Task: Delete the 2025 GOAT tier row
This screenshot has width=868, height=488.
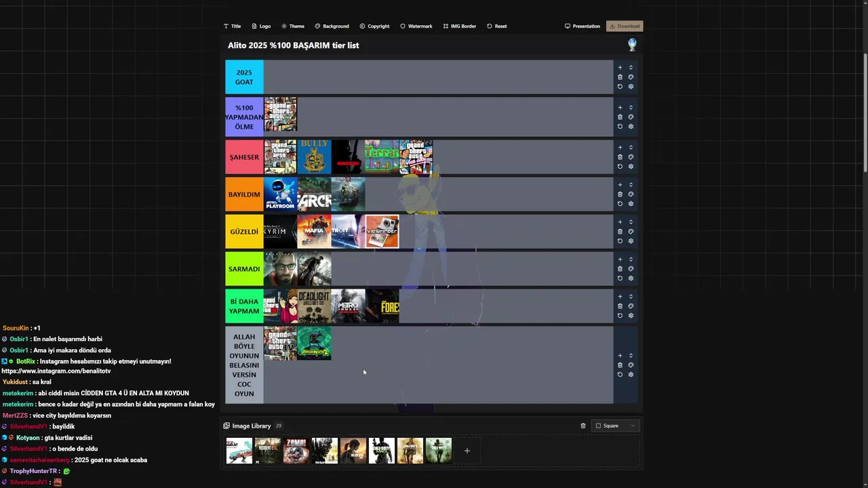Action: pyautogui.click(x=620, y=77)
